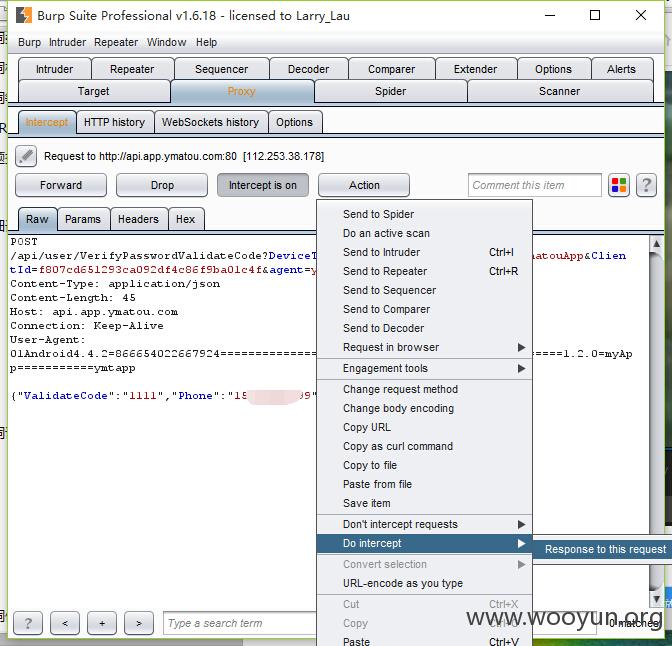Switch to the Hex view tab

[186, 219]
